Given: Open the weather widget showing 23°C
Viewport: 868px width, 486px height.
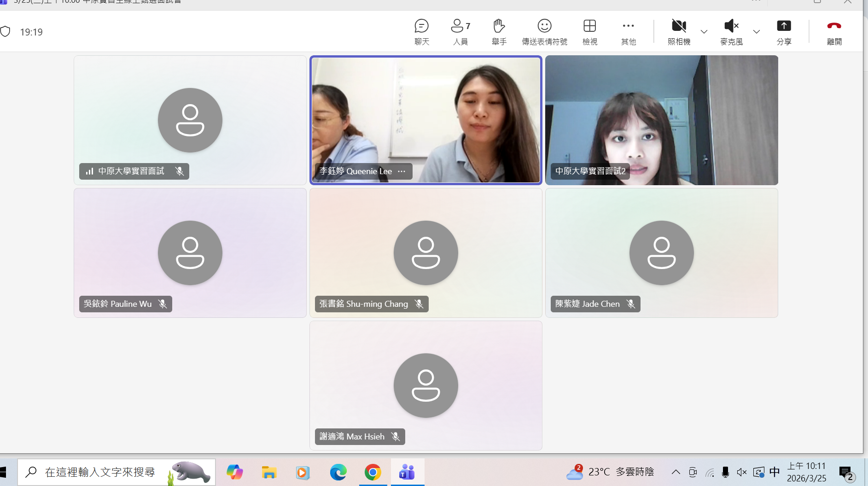Looking at the screenshot, I should 610,472.
